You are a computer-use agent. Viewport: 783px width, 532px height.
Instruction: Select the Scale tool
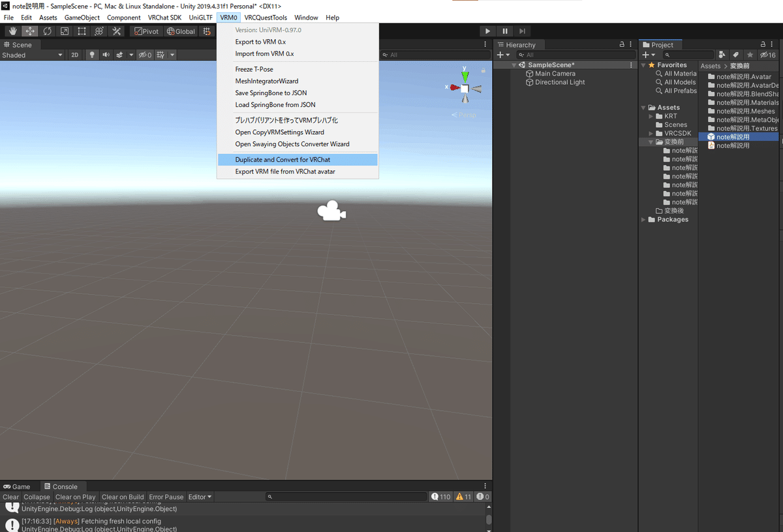(x=65, y=31)
